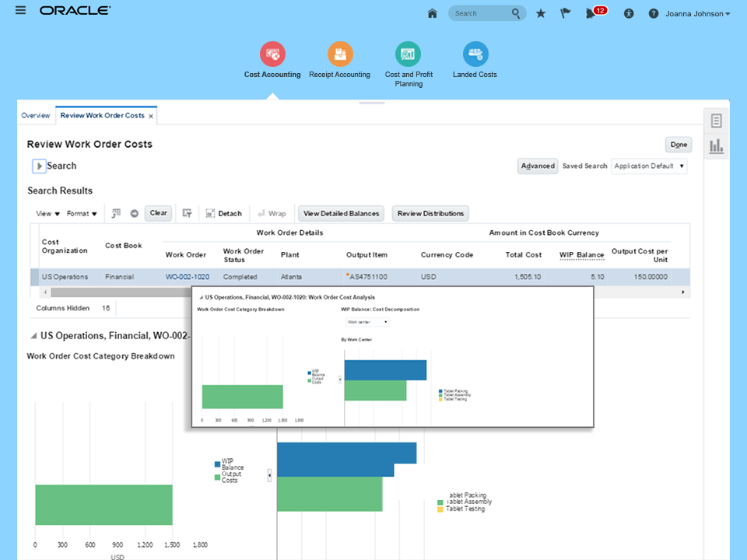Open the Format menu dropdown

click(82, 213)
